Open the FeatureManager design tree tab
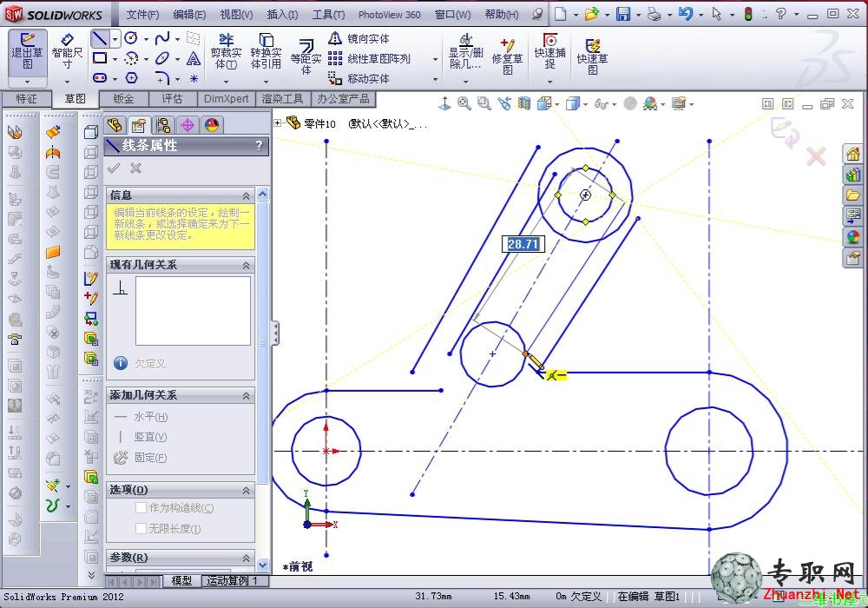Screen dimensions: 868x608 click(x=115, y=125)
